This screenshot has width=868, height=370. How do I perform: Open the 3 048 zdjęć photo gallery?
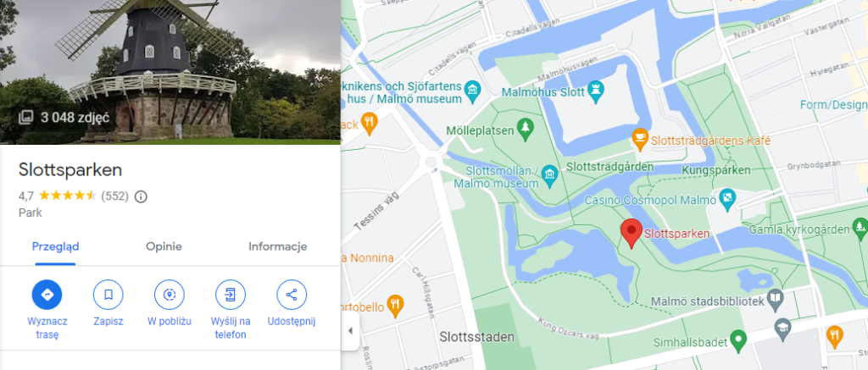click(x=64, y=117)
